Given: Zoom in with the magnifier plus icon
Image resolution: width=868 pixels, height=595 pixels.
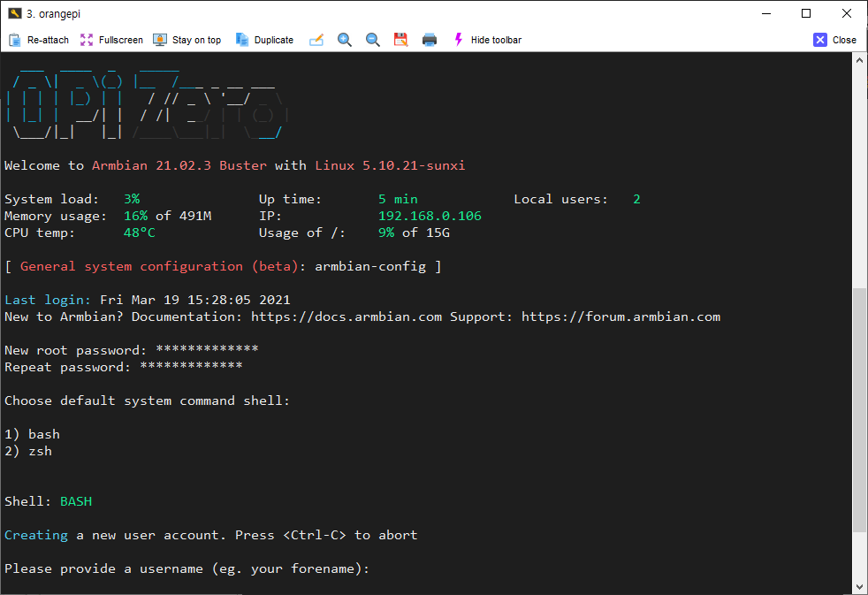Looking at the screenshot, I should (x=345, y=40).
